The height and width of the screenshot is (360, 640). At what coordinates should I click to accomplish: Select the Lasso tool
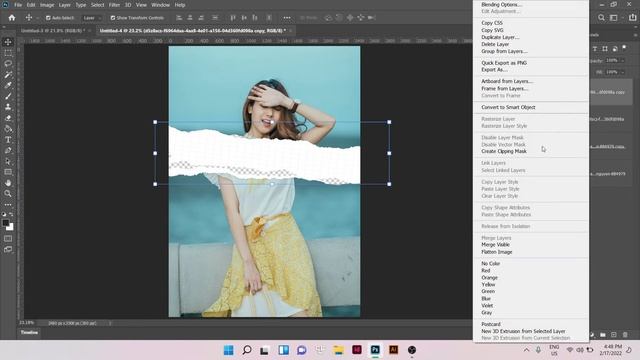click(8, 64)
